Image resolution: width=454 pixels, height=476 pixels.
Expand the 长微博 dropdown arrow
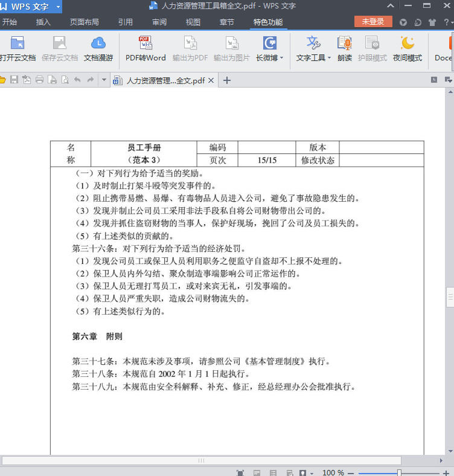point(281,57)
